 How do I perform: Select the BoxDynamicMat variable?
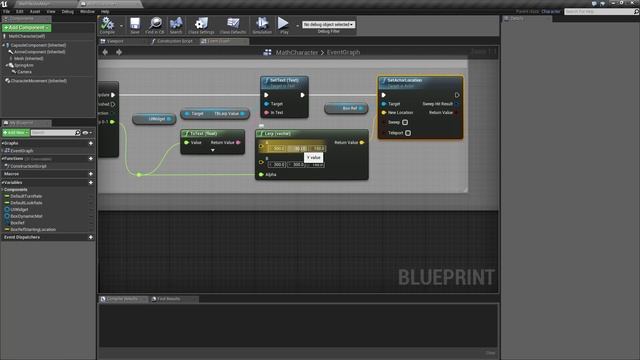pyautogui.click(x=26, y=216)
